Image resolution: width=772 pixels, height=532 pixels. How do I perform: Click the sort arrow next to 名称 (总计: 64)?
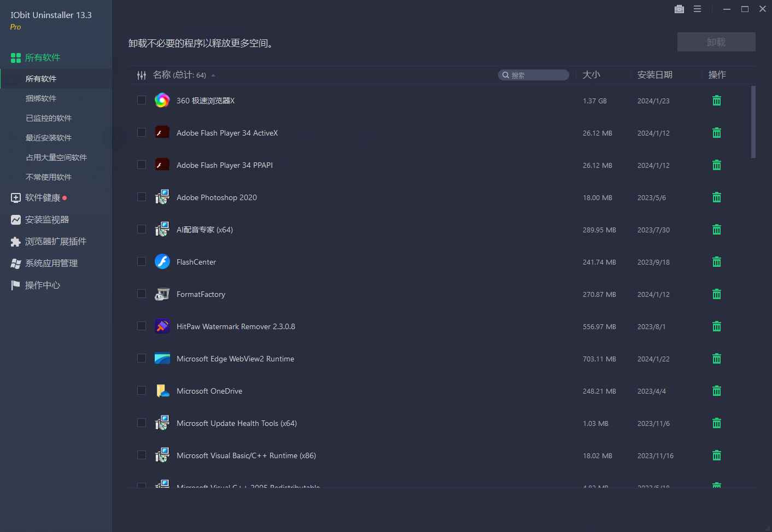(x=213, y=76)
